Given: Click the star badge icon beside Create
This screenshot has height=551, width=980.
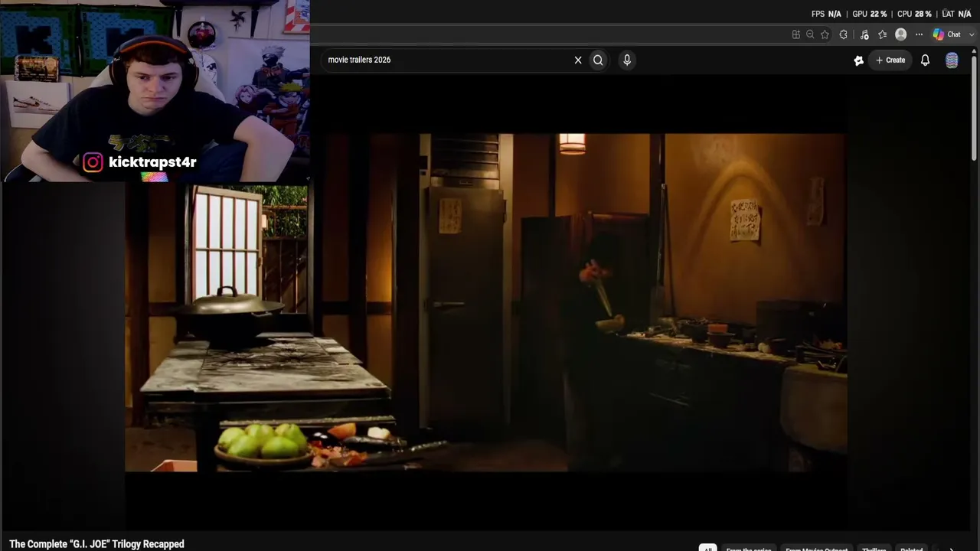Looking at the screenshot, I should (x=859, y=60).
